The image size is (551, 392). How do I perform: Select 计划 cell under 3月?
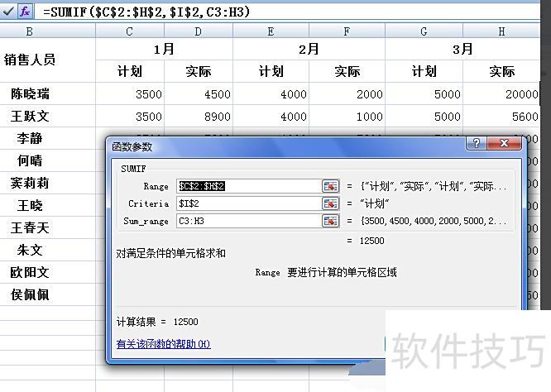point(424,71)
